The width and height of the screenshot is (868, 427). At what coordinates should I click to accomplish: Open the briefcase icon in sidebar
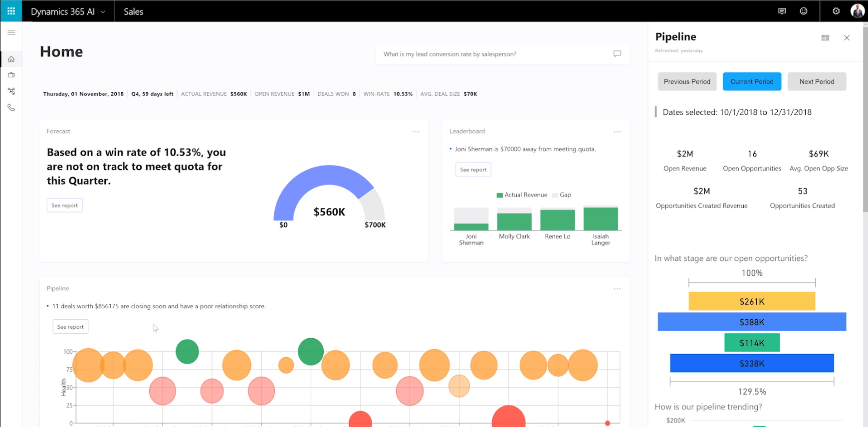tap(11, 75)
